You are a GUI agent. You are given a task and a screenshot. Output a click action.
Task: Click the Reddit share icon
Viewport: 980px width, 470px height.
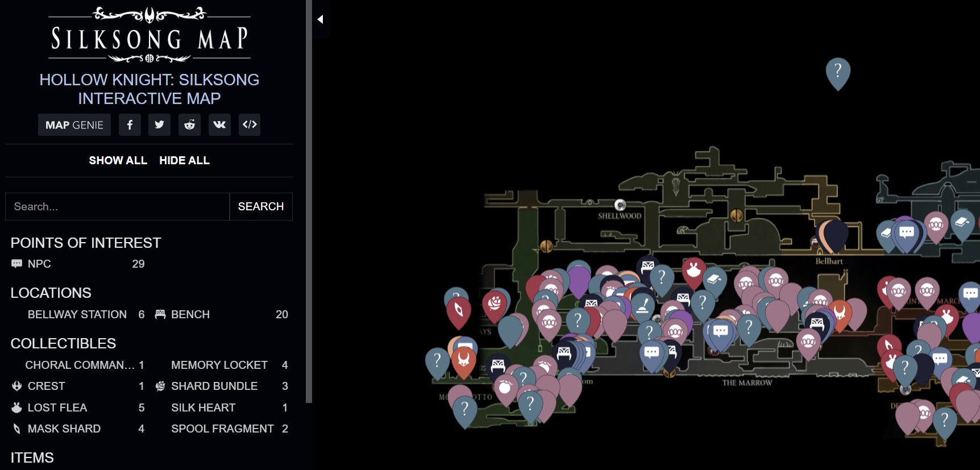click(x=189, y=124)
